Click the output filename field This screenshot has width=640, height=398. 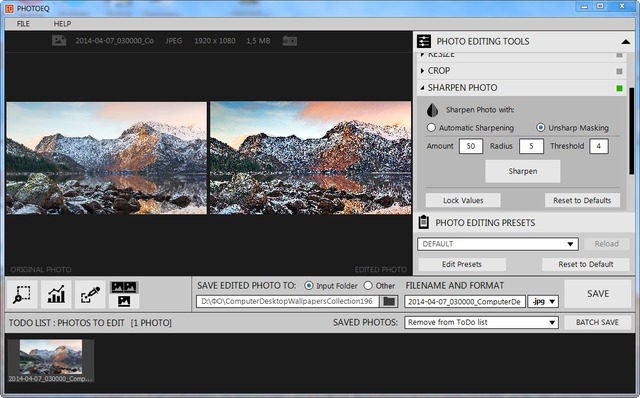pos(464,302)
